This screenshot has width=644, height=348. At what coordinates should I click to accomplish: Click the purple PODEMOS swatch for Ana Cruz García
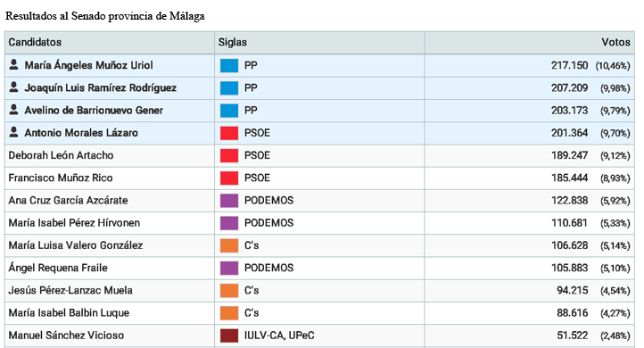229,201
